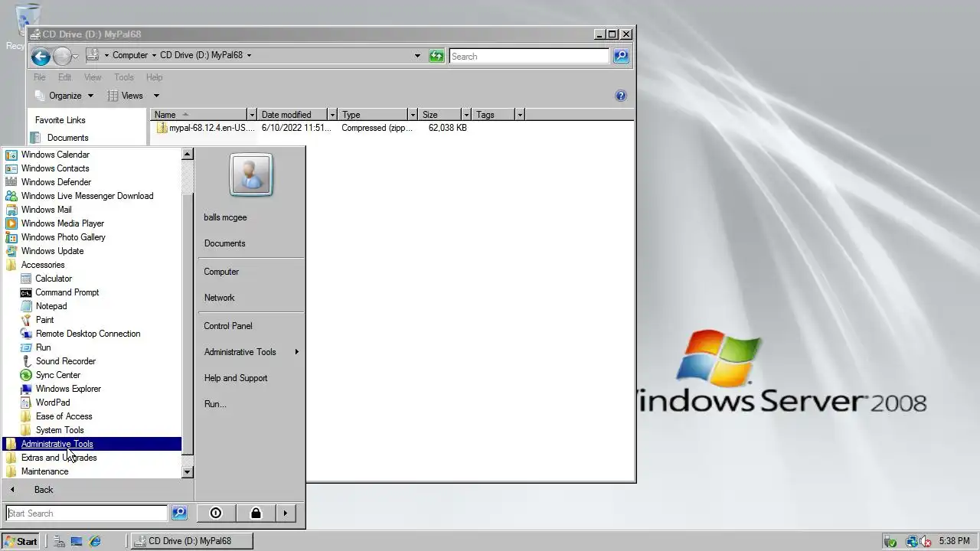980x551 pixels.
Task: Lock the computer with padlock button
Action: (x=256, y=514)
